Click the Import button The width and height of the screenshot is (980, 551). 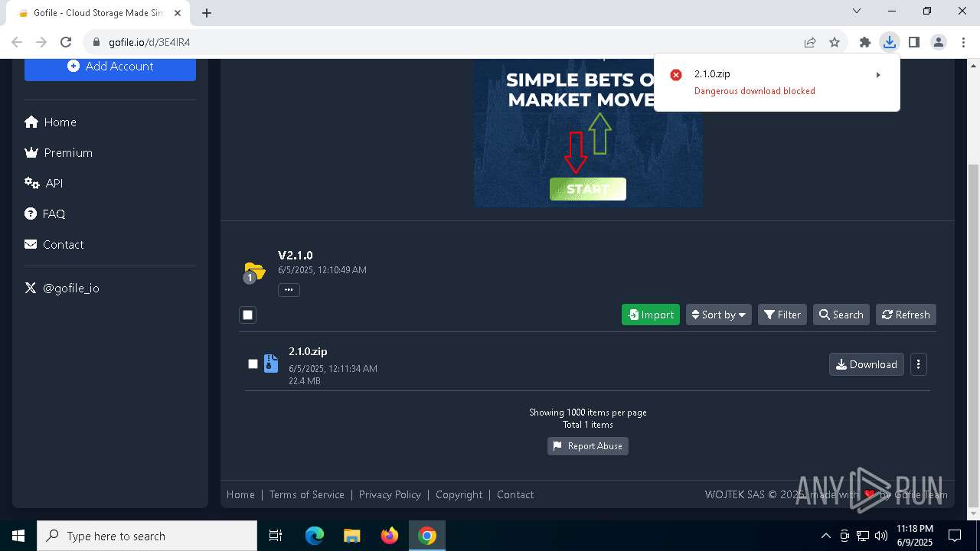(651, 315)
